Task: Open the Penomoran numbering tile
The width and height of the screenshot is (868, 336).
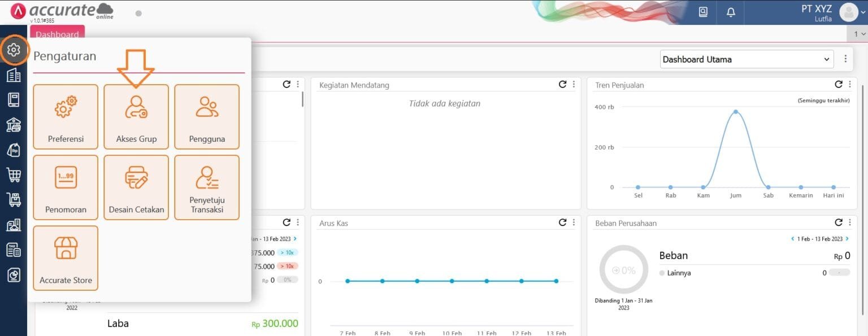Action: pos(66,187)
